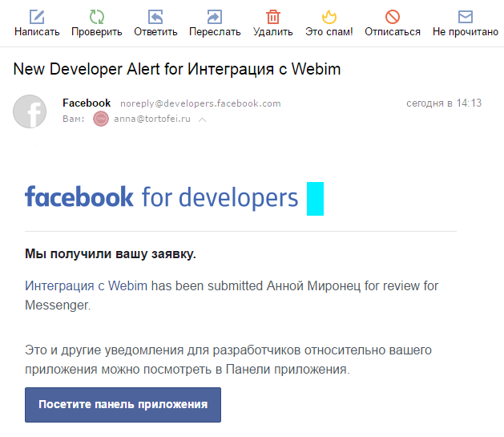Click the Переслать forward icon

pyautogui.click(x=215, y=16)
